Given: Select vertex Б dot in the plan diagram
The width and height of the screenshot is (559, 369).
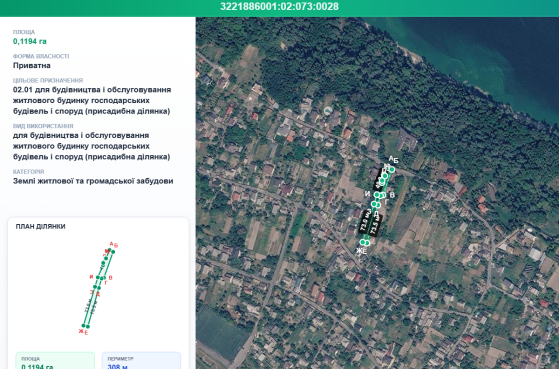Looking at the screenshot, I should [x=113, y=252].
